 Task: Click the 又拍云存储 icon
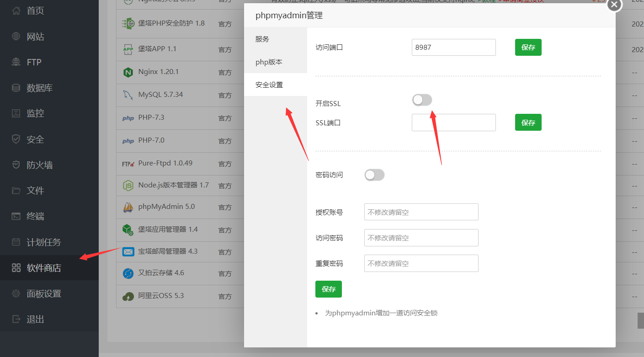point(128,273)
